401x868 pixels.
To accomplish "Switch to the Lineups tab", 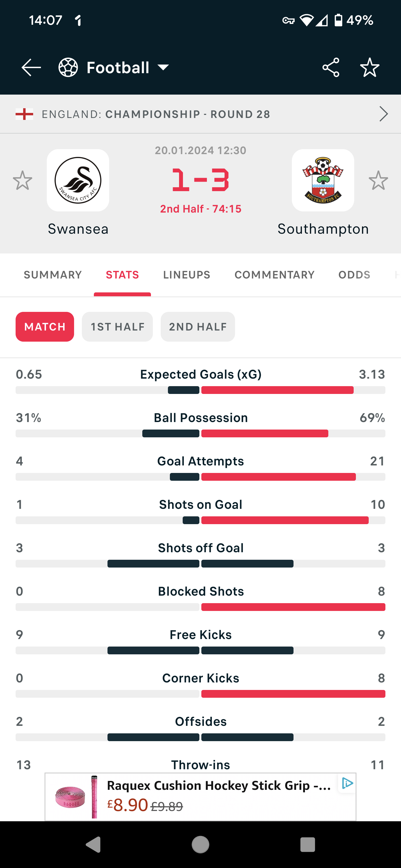I will [x=187, y=275].
